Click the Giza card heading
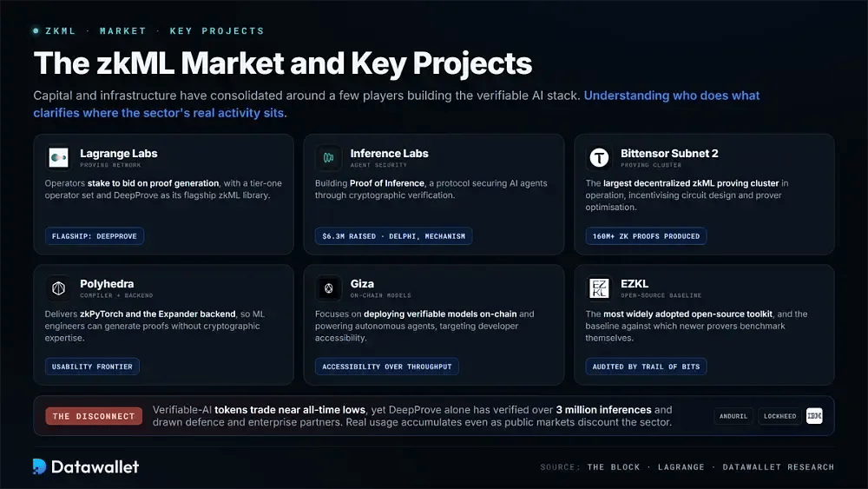Screen dimensions: 868x489 point(362,283)
